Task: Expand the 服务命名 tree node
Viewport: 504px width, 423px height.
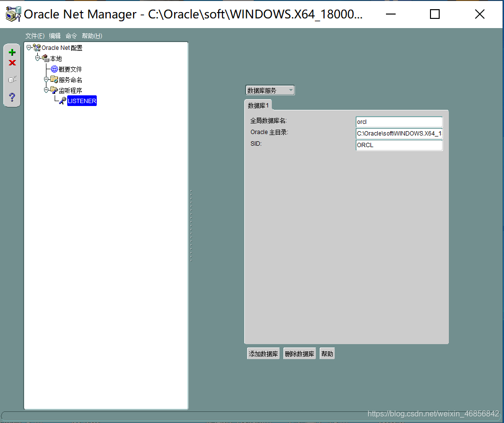Action: coord(46,79)
